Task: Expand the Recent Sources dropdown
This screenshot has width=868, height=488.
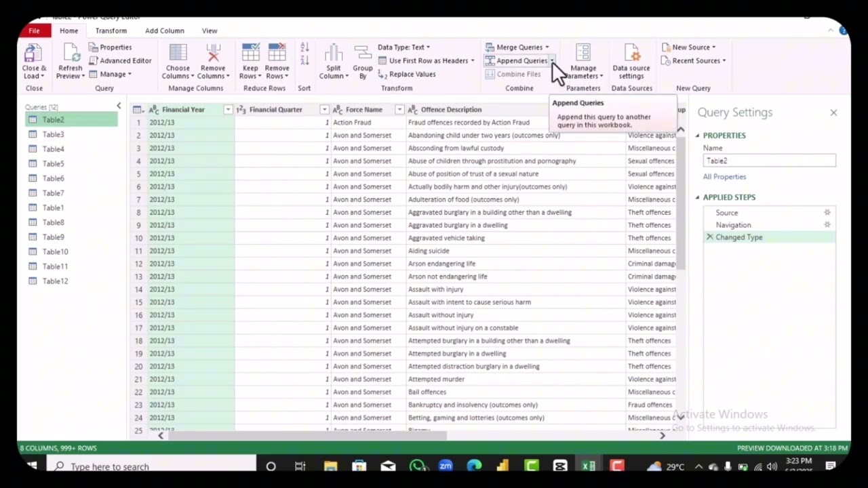Action: 724,61
